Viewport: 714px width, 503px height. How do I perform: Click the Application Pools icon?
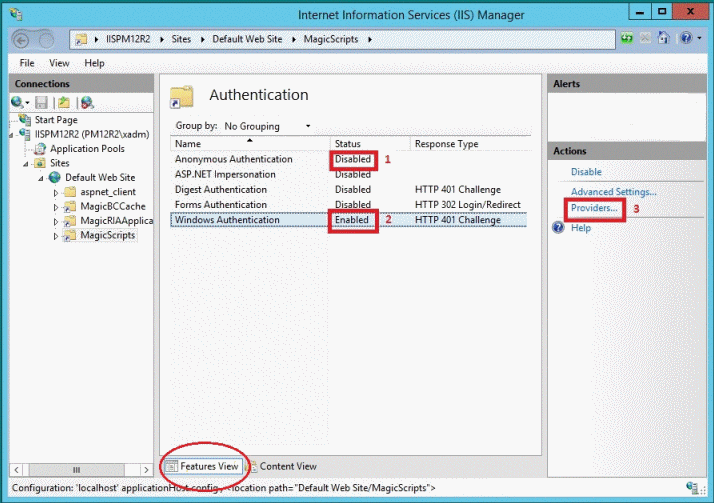pyautogui.click(x=40, y=148)
